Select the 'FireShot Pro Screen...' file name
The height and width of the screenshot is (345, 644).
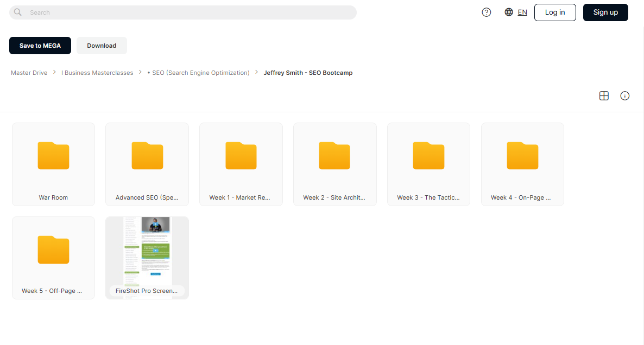click(x=147, y=291)
